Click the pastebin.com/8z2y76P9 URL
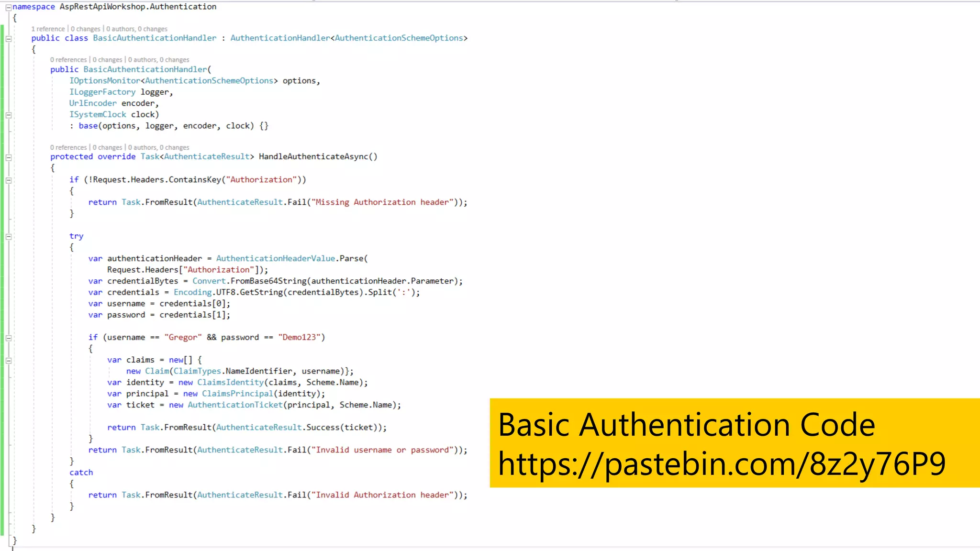Screen dimensions: 980x551 [x=722, y=463]
